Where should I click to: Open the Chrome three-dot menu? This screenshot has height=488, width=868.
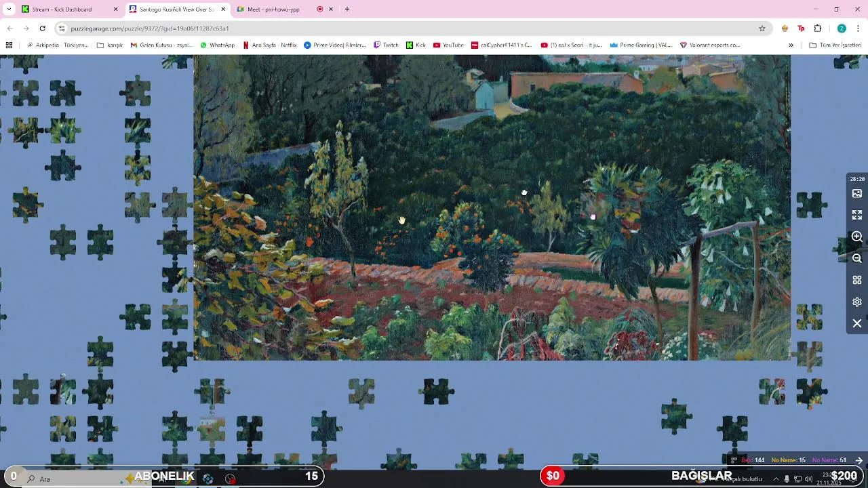click(x=859, y=28)
